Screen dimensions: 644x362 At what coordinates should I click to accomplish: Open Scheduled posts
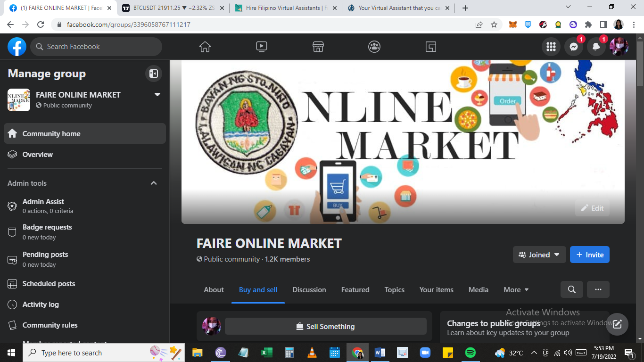tap(85, 284)
